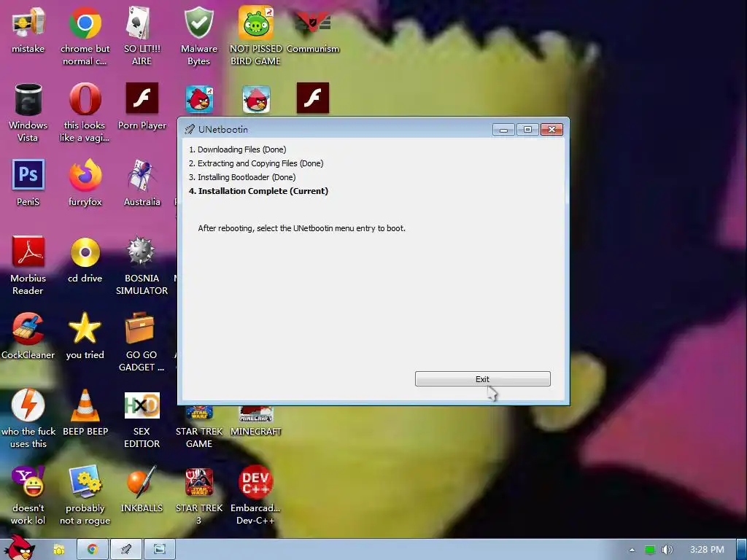The width and height of the screenshot is (747, 560).
Task: Open the fourth taskbar window button
Action: [x=160, y=550]
